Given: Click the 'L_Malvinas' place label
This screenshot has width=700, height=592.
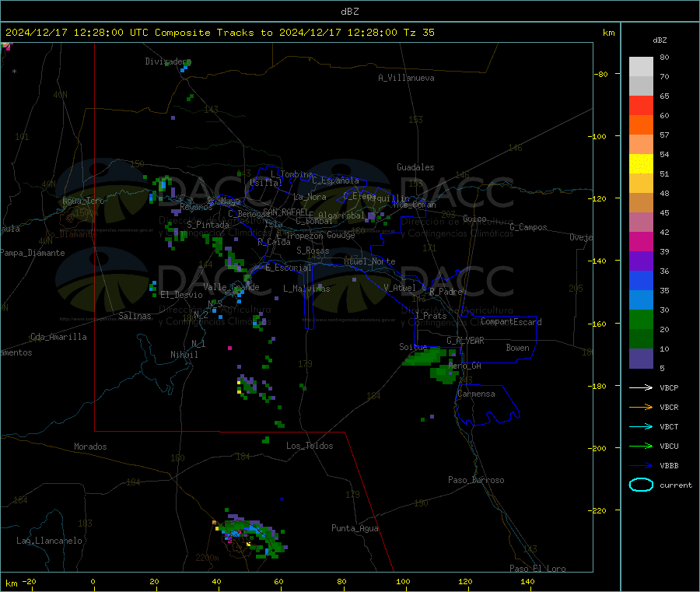Looking at the screenshot, I should (x=306, y=289).
